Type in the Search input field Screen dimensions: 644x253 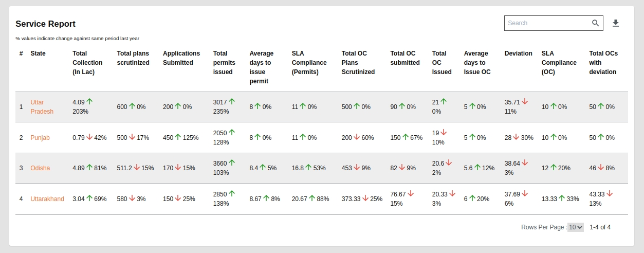pyautogui.click(x=547, y=23)
